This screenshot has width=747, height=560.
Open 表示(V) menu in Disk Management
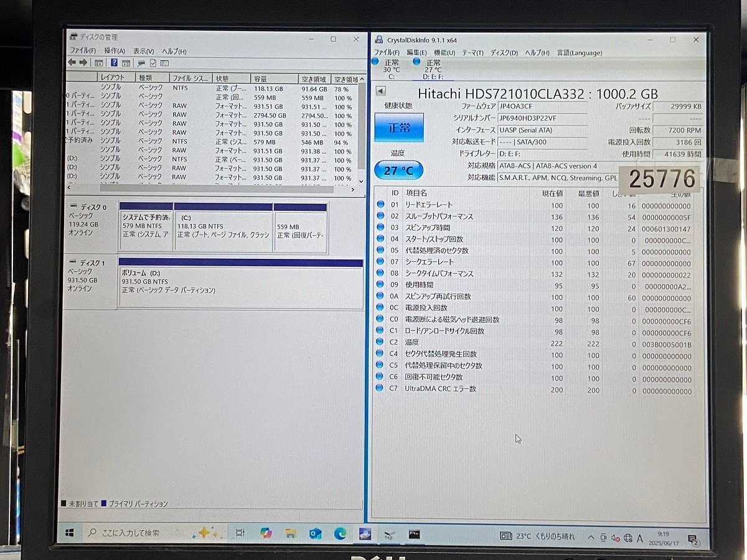pos(144,50)
